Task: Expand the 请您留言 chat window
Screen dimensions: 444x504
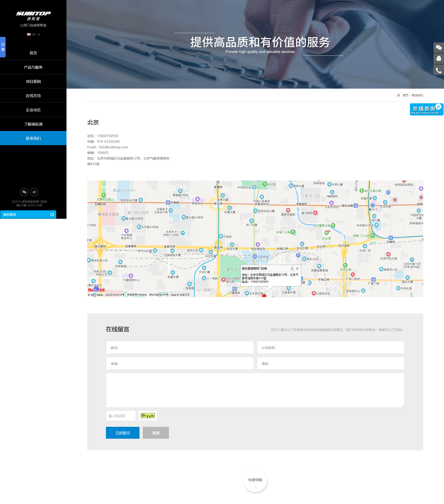Action: pyautogui.click(x=52, y=215)
